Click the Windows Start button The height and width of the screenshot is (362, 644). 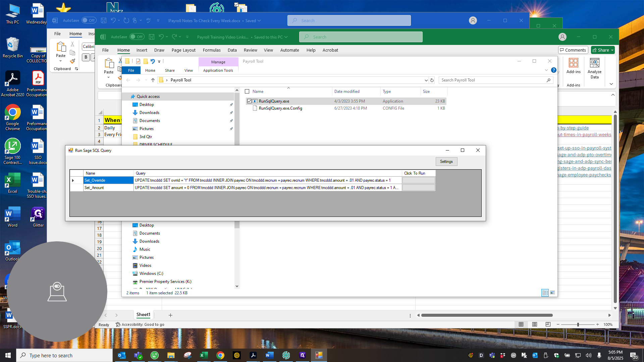[8, 355]
